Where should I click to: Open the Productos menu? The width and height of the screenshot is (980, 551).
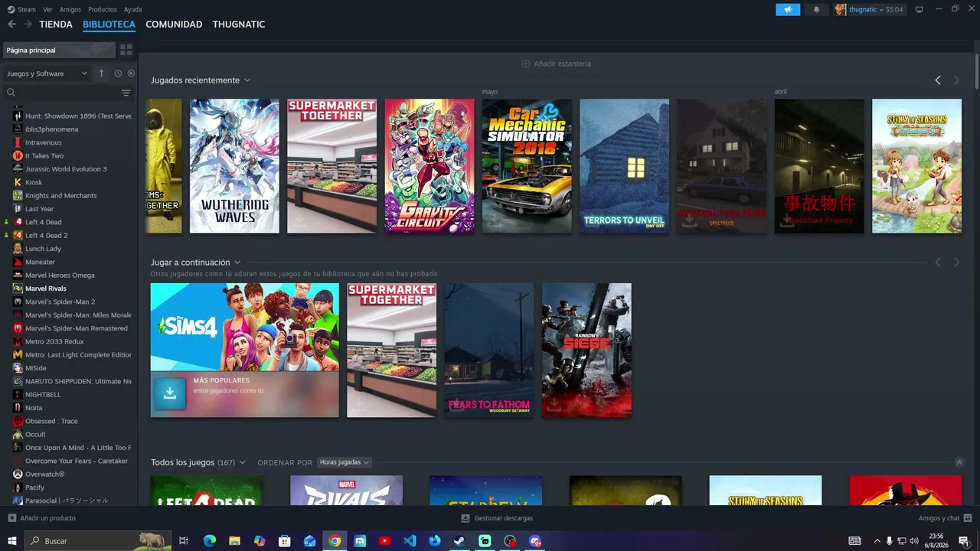click(x=103, y=9)
